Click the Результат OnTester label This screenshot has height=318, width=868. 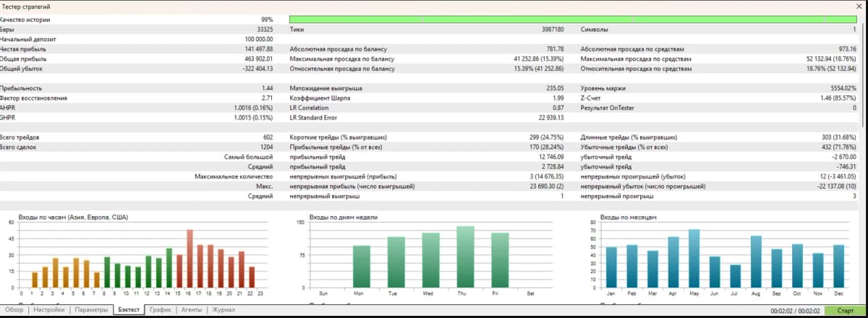(606, 107)
